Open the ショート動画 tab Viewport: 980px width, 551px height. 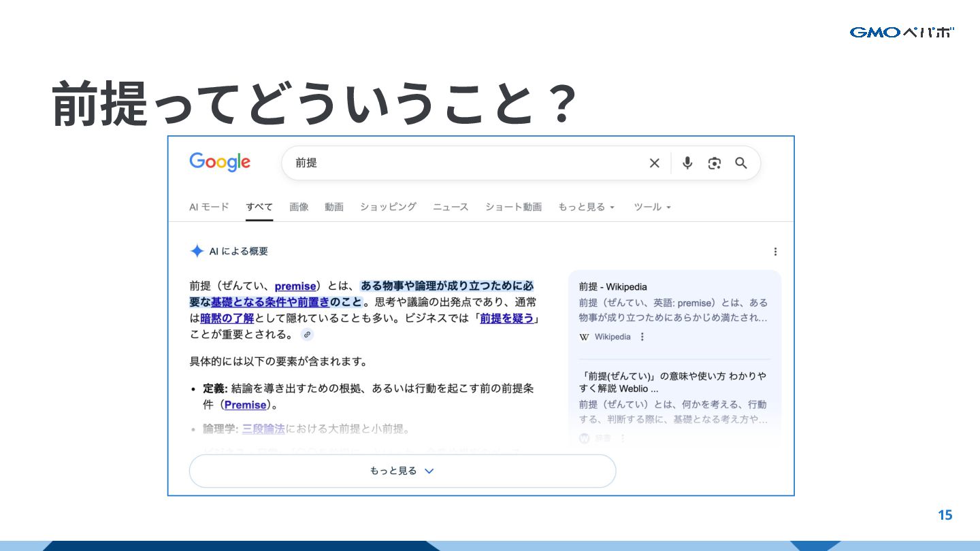(513, 207)
